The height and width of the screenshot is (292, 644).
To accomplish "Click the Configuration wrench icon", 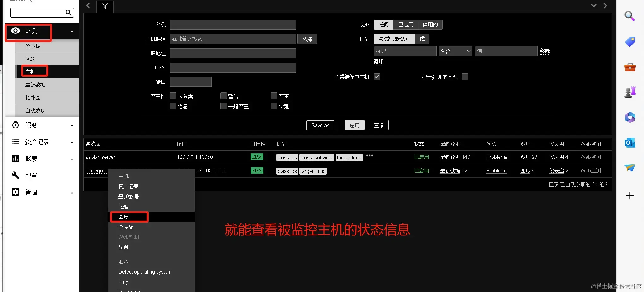I will [15, 175].
